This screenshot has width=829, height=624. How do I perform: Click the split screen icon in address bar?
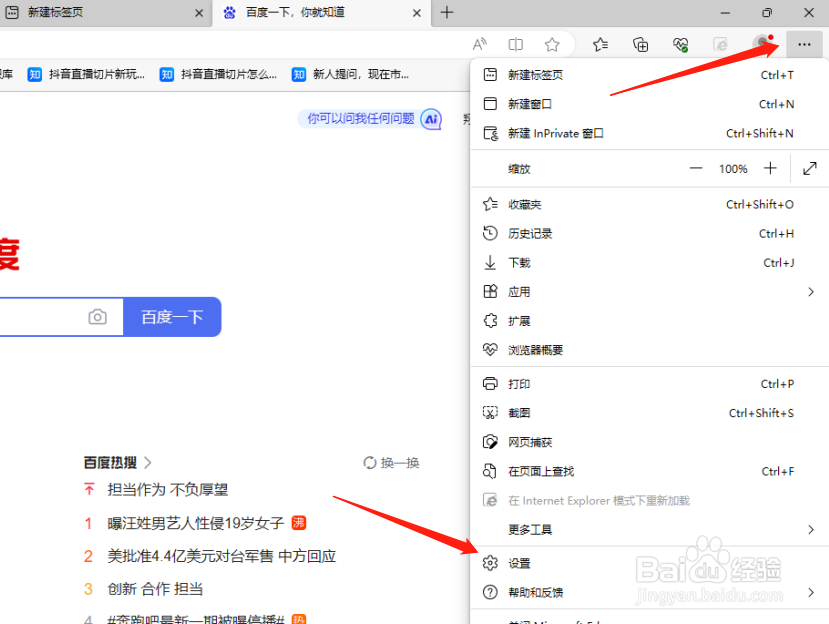tap(515, 44)
